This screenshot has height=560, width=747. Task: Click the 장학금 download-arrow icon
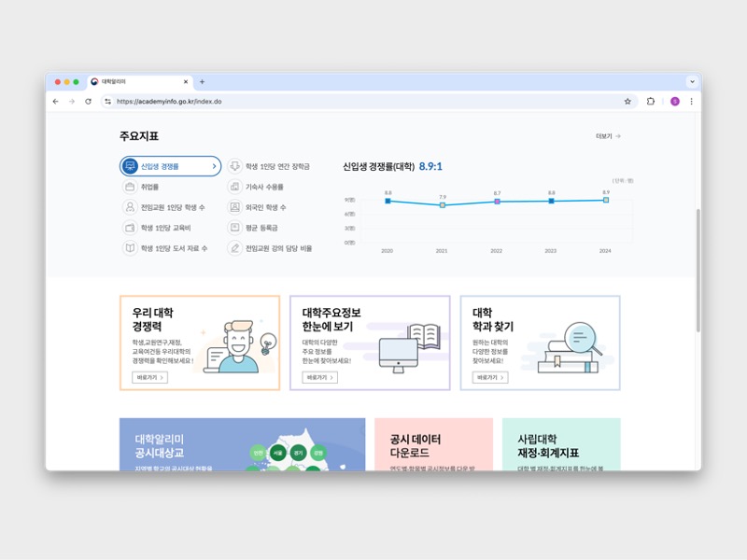pos(235,166)
